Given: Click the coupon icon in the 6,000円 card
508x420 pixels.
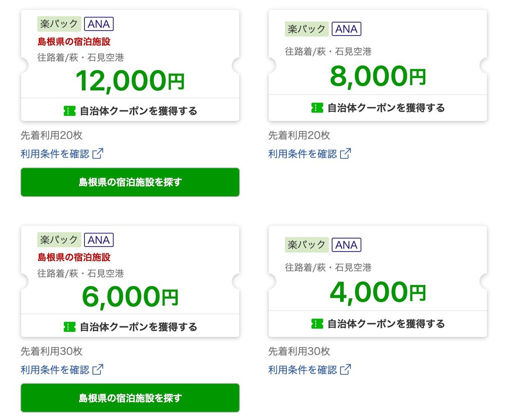Looking at the screenshot, I should pyautogui.click(x=70, y=327).
